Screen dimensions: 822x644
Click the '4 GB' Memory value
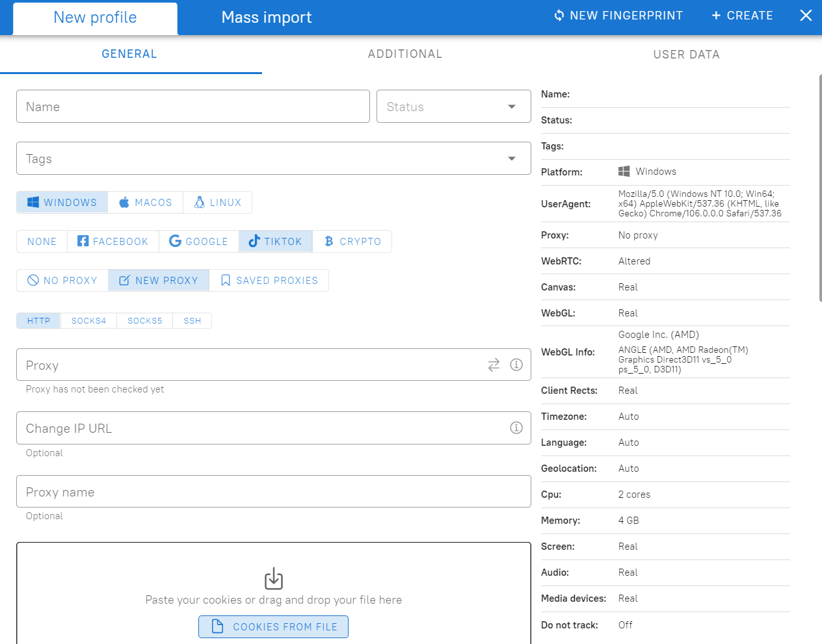(x=628, y=521)
